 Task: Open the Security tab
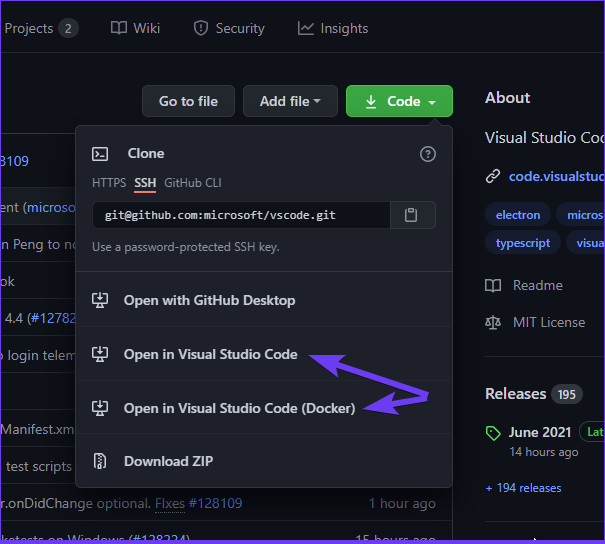tap(229, 28)
